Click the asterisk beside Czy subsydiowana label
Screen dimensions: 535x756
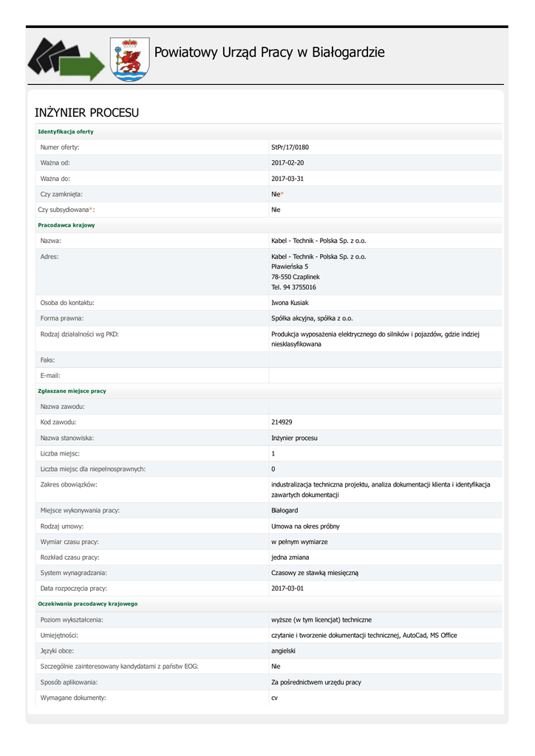coord(91,210)
